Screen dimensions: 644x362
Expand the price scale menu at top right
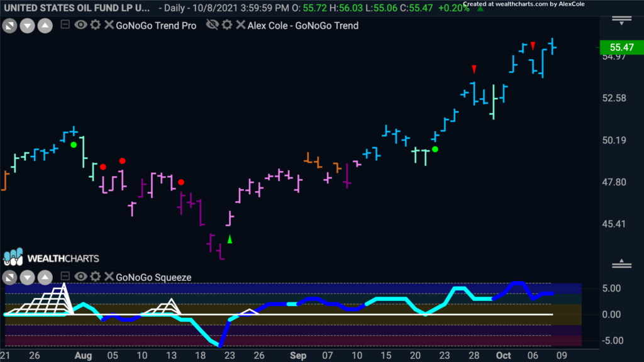621,21
